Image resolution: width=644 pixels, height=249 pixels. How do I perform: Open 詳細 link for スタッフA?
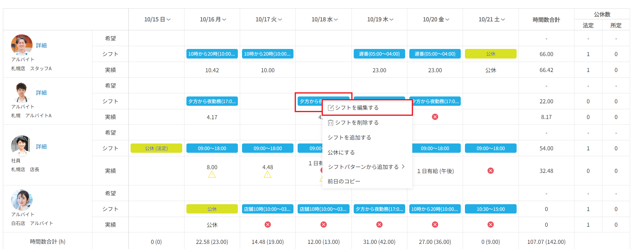point(41,46)
